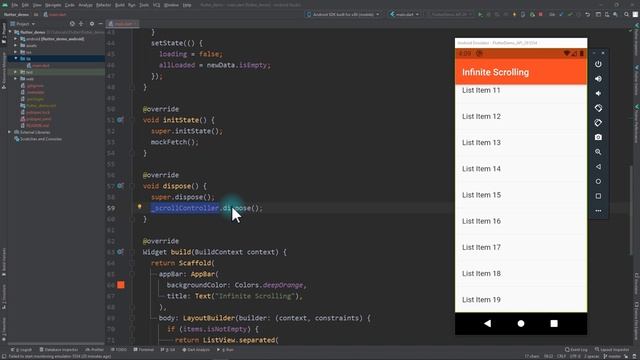Image resolution: width=640 pixels, height=360 pixels.
Task: Click emulator sidebar back triangle
Action: [x=598, y=167]
